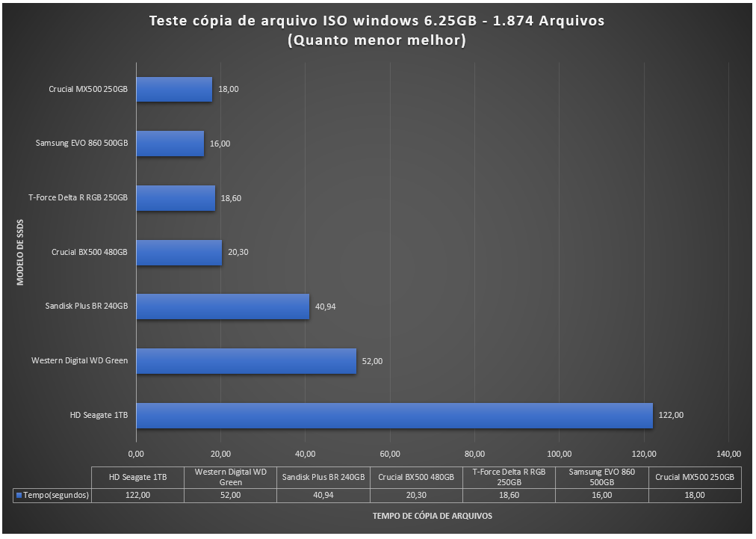Select the Western Digital WD Green bar
756x539 pixels.
coord(247,361)
